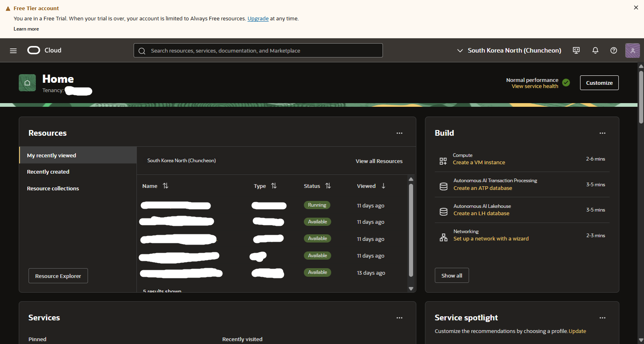Click Create an ATP database link
This screenshot has width=644, height=344.
[483, 188]
